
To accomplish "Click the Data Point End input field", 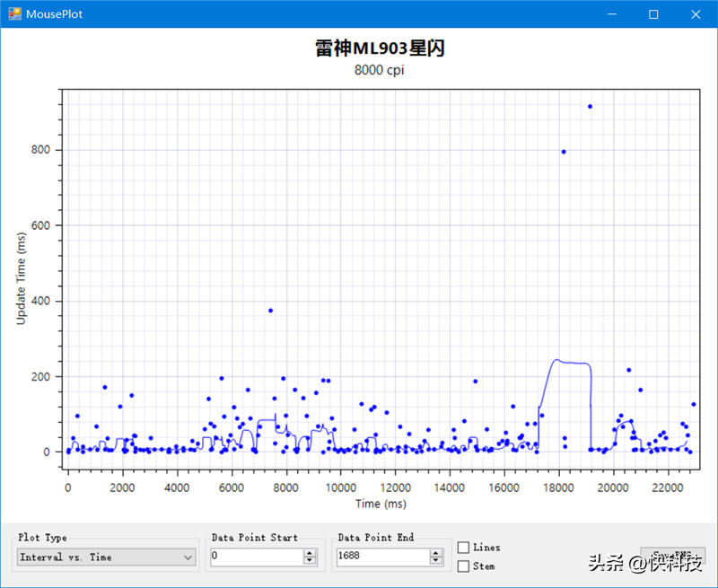I will [383, 557].
